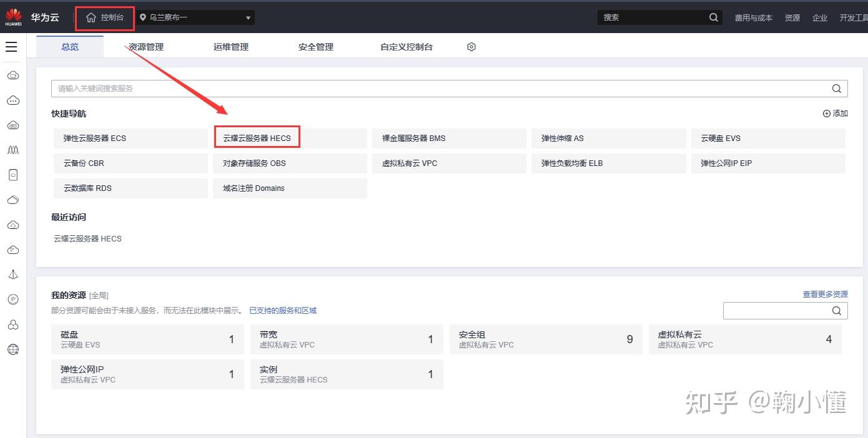Open recently visited 云耀云服务器 HECS link
This screenshot has height=438, width=868.
click(x=88, y=238)
